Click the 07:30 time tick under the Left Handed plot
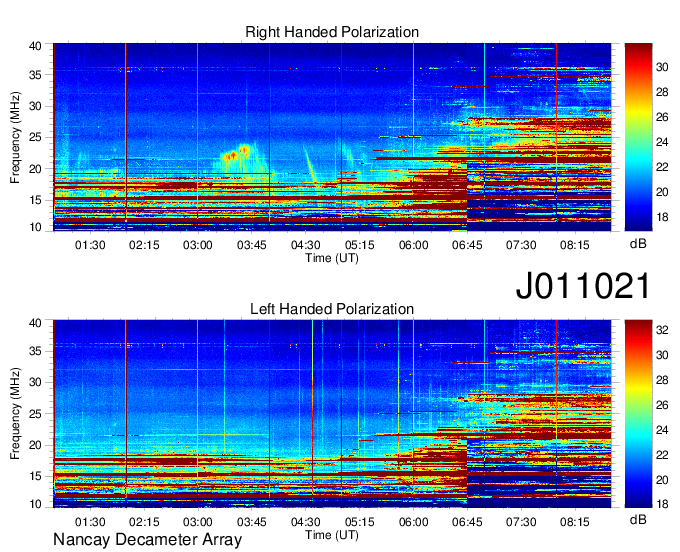680x552 pixels. (521, 522)
